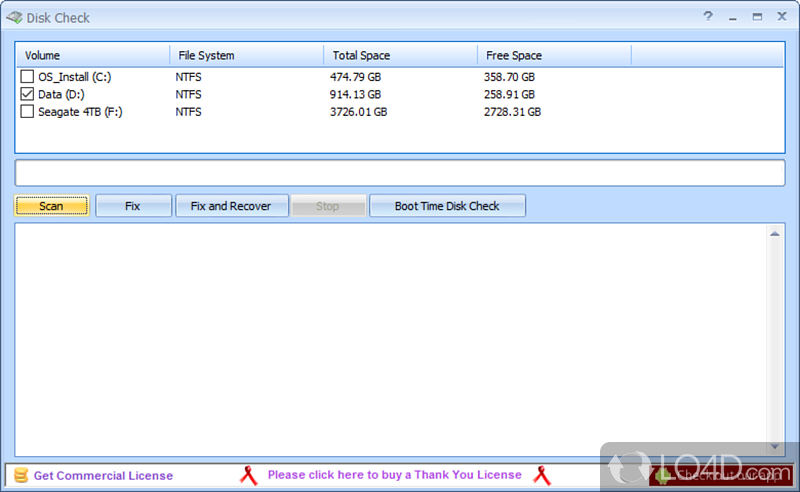Click the 358.70 GB free space value
800x492 pixels.
(x=509, y=77)
